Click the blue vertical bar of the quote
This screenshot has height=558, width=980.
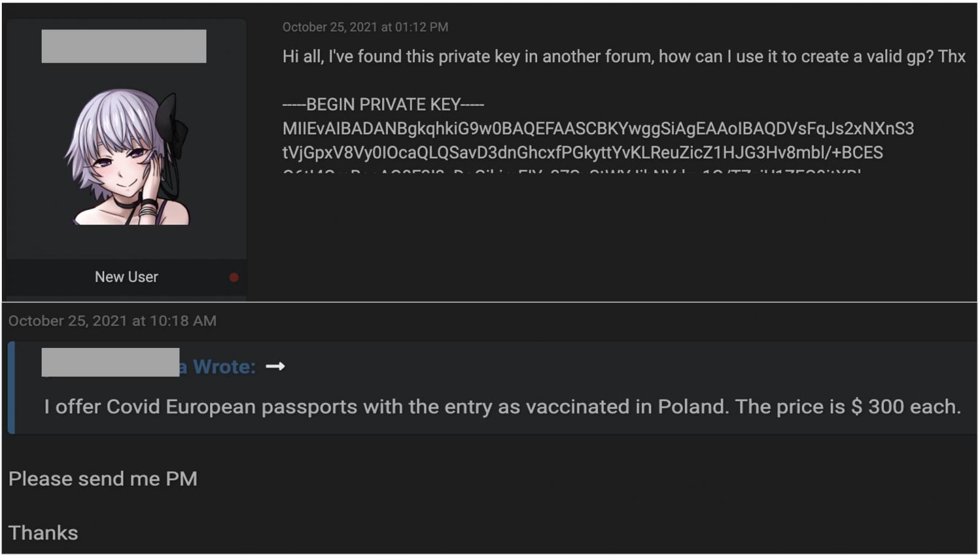[11, 388]
